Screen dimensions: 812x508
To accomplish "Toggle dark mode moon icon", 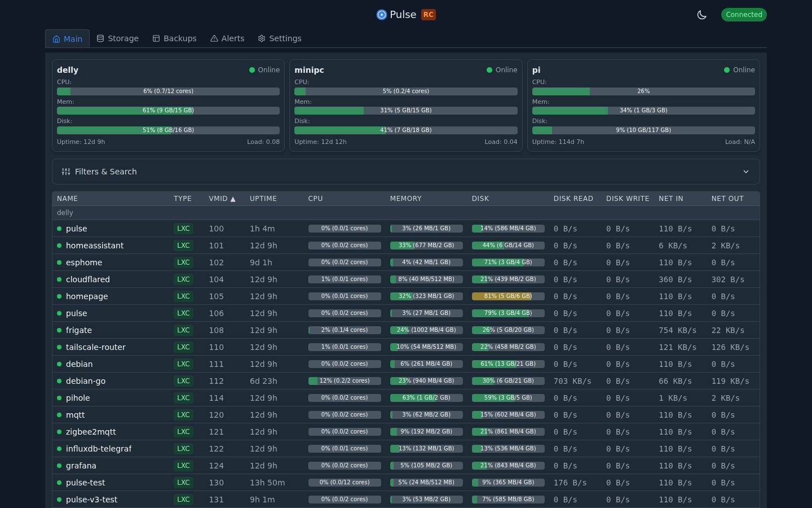I will [702, 15].
